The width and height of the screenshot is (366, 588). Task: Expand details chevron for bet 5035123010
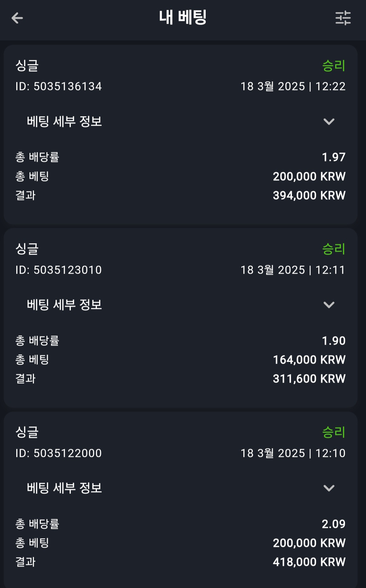pyautogui.click(x=329, y=305)
